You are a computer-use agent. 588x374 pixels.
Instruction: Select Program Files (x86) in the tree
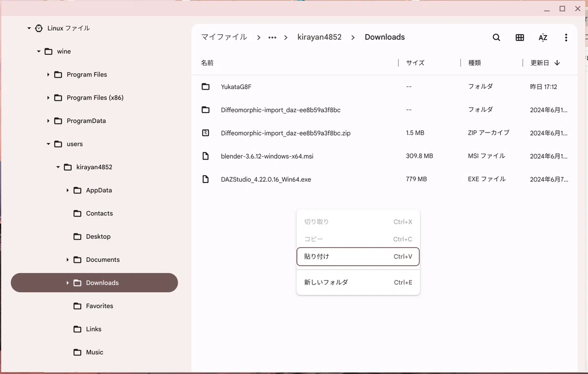point(94,98)
